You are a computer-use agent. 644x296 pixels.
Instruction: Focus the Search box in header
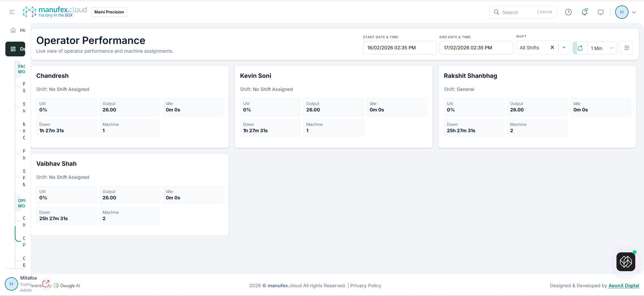pos(519,12)
